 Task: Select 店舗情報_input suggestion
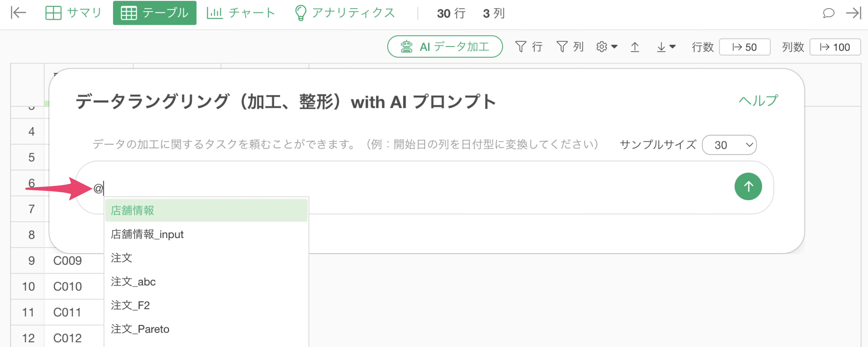147,234
